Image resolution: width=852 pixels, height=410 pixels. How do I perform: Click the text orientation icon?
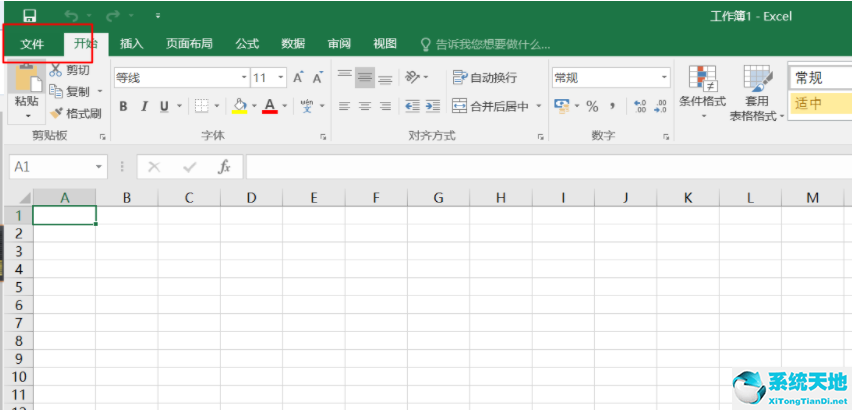(413, 78)
